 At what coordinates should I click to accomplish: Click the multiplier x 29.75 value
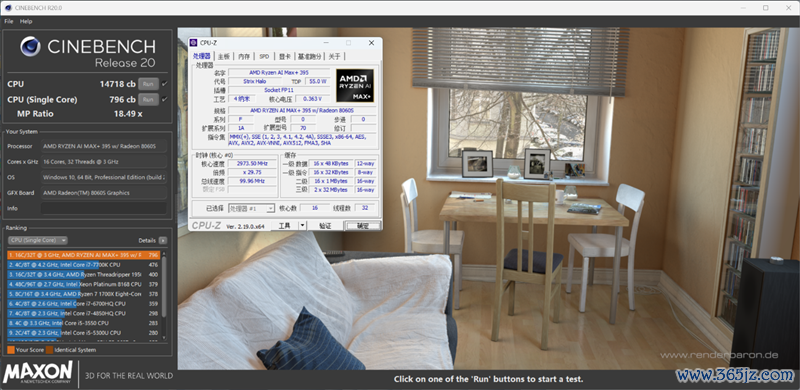point(252,173)
